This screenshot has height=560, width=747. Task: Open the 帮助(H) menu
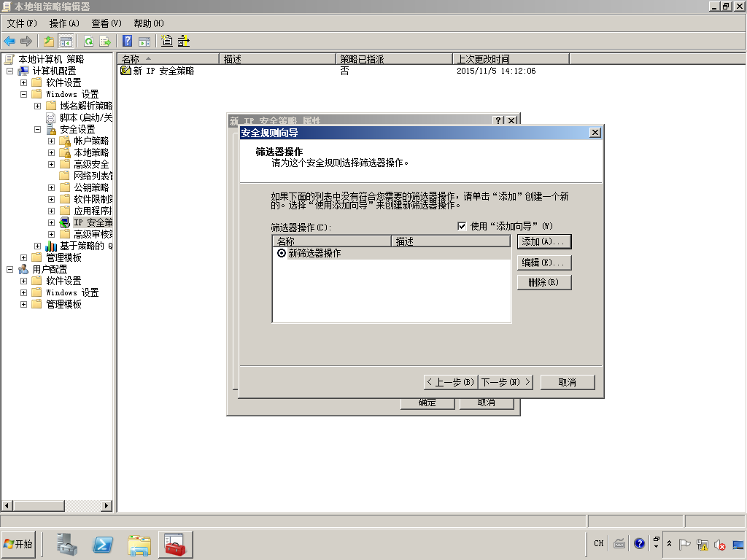(149, 23)
